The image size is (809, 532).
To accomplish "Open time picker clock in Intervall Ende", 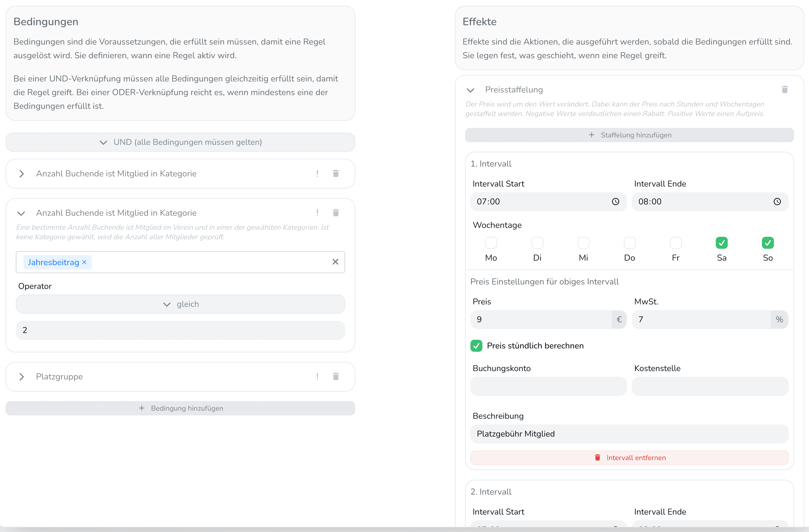I will tap(777, 202).
